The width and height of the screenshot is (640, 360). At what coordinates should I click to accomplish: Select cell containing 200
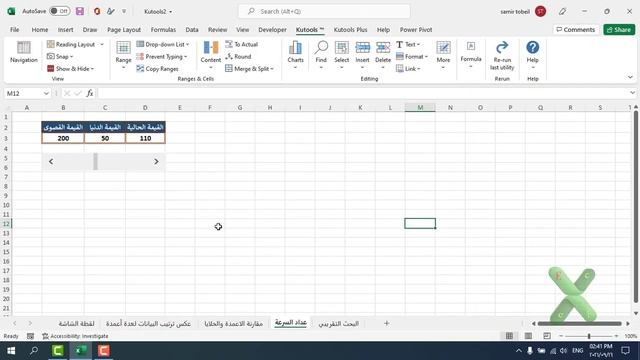point(63,138)
